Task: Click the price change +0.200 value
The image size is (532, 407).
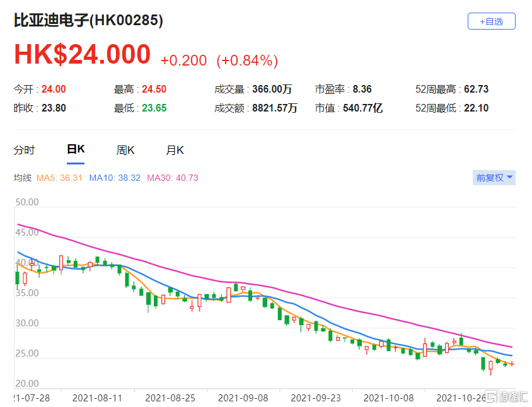Action: (x=183, y=60)
